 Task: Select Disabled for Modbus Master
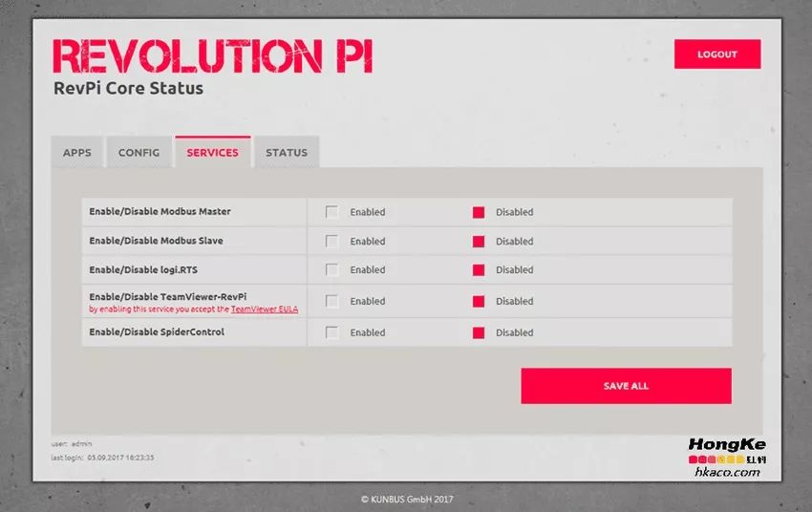(x=479, y=212)
